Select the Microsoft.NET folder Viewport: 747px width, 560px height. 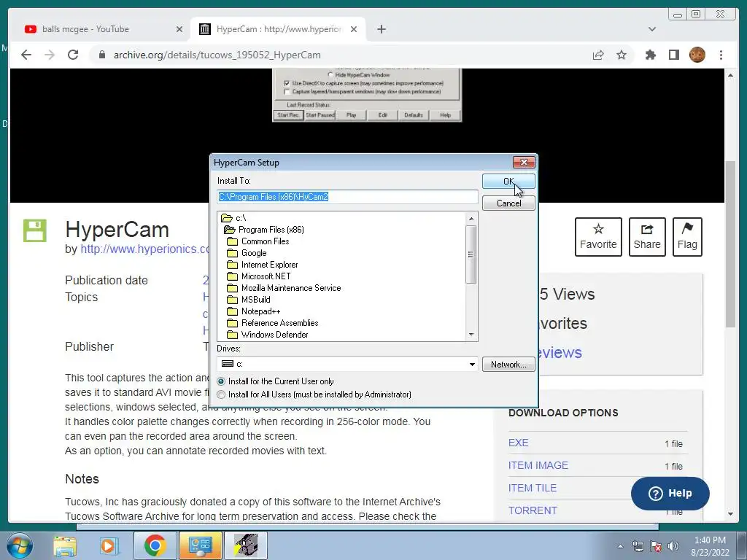(x=259, y=276)
